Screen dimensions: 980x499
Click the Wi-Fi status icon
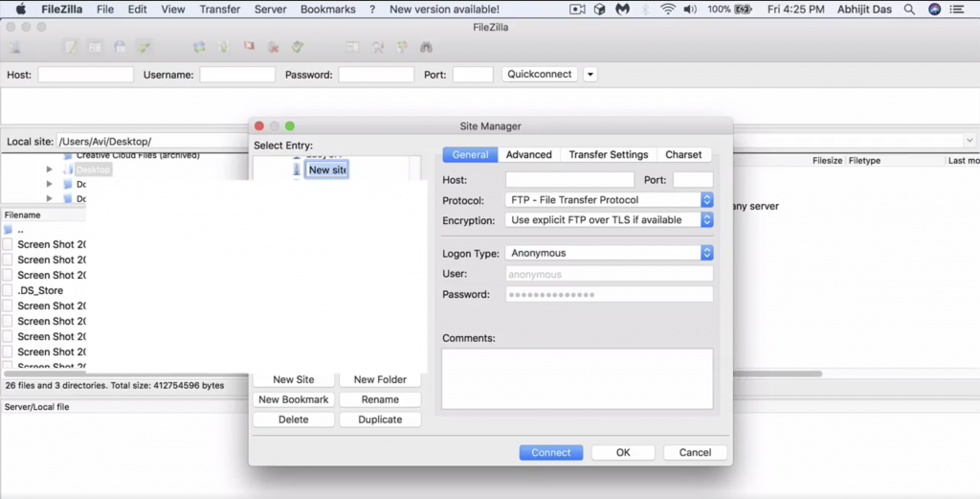tap(667, 10)
